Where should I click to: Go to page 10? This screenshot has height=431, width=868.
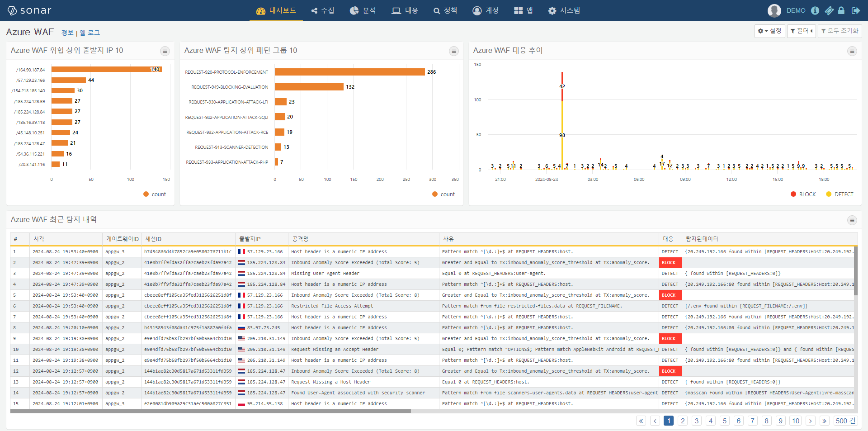point(796,421)
